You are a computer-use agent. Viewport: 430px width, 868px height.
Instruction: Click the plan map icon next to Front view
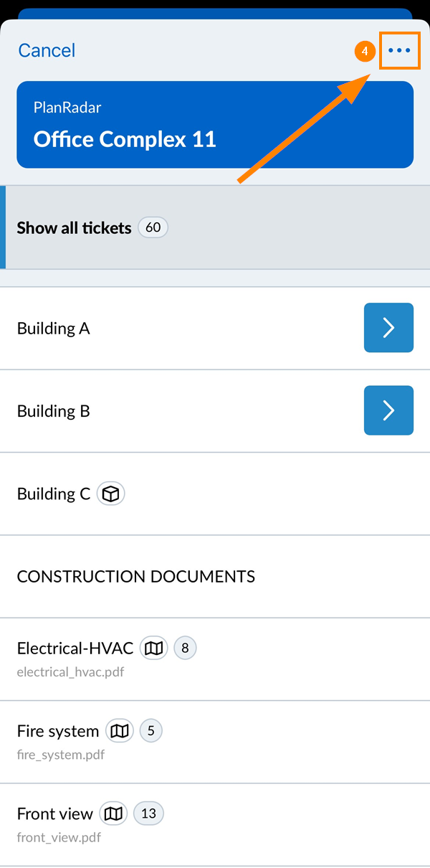113,813
